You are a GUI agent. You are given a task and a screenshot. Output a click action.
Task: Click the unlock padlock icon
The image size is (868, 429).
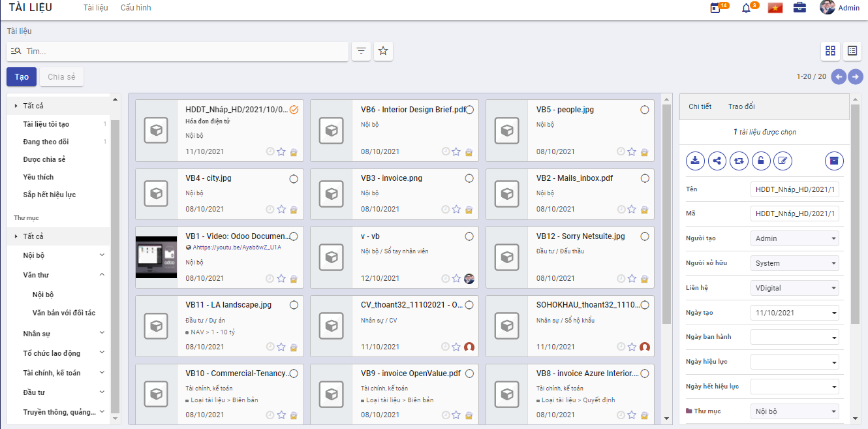760,161
